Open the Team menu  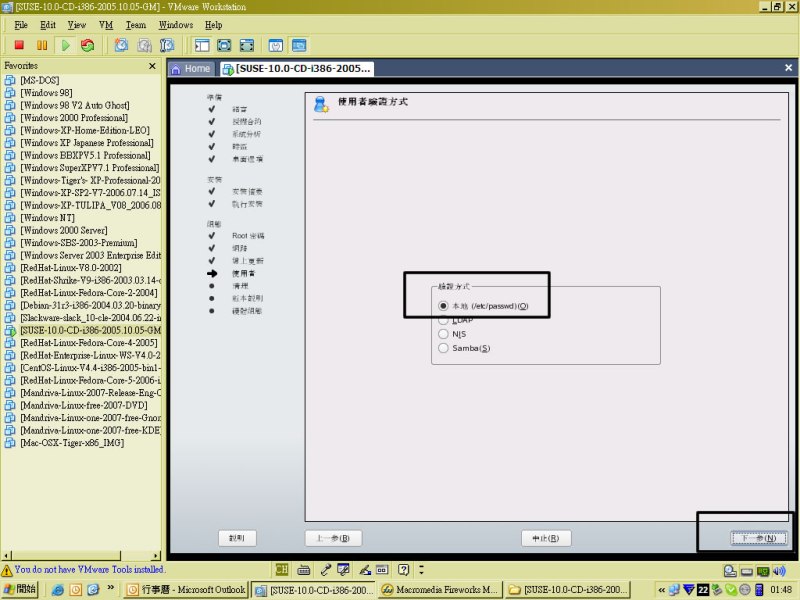[136, 25]
